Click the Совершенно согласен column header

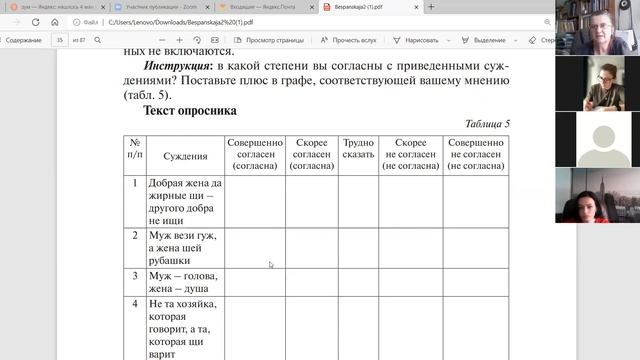tap(255, 154)
